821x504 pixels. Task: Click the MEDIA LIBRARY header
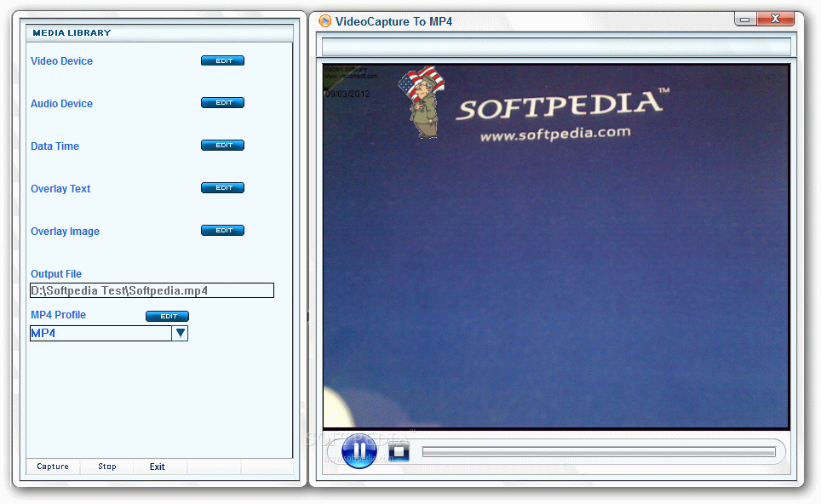[x=72, y=33]
